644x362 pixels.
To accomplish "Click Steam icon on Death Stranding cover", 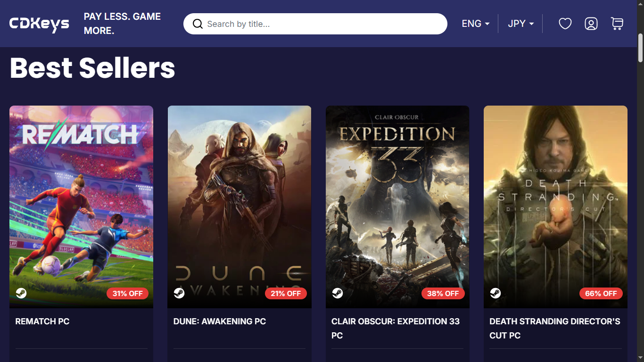I will pyautogui.click(x=495, y=293).
